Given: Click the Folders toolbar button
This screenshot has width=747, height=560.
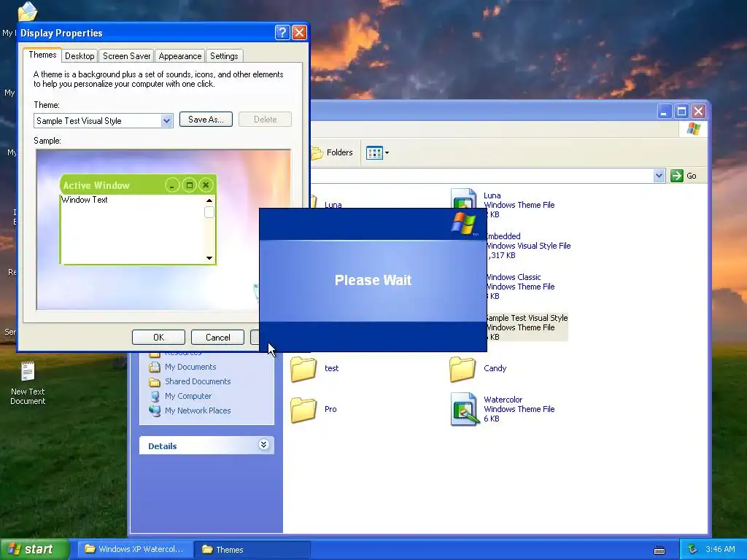Looking at the screenshot, I should coord(333,152).
